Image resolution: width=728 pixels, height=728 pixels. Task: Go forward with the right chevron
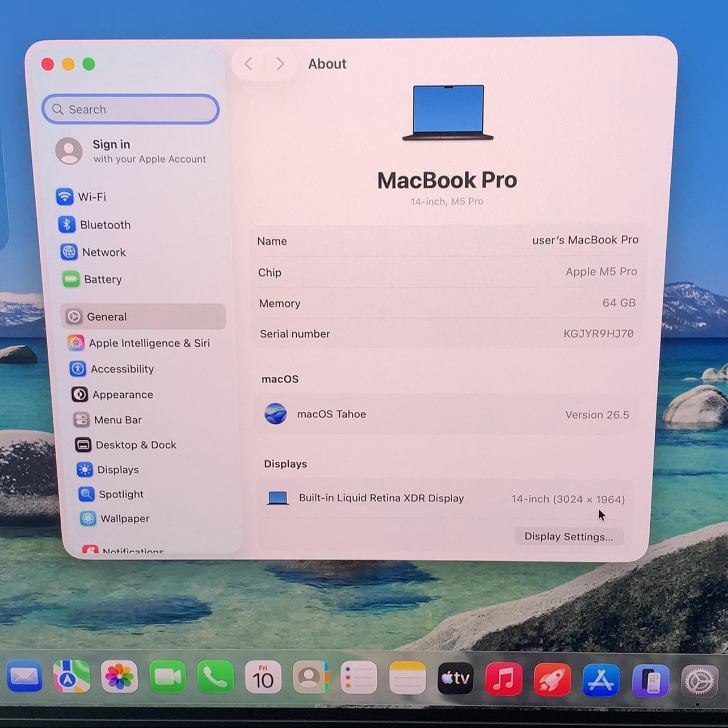point(280,64)
